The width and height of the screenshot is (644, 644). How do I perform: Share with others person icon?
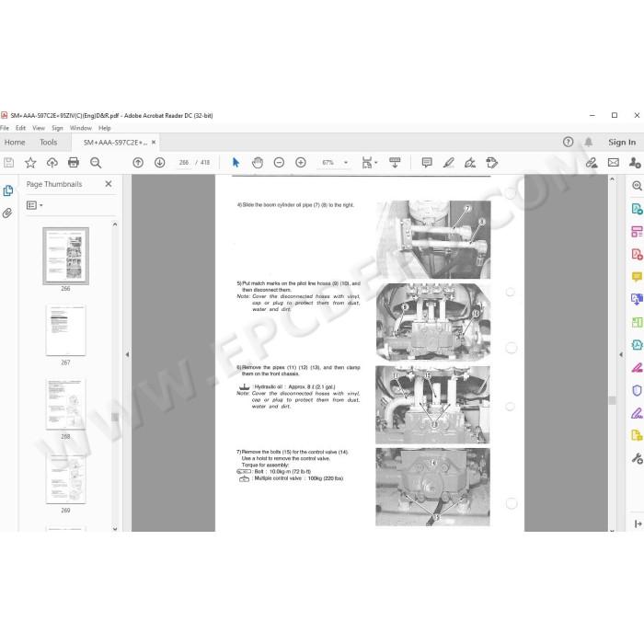click(635, 163)
